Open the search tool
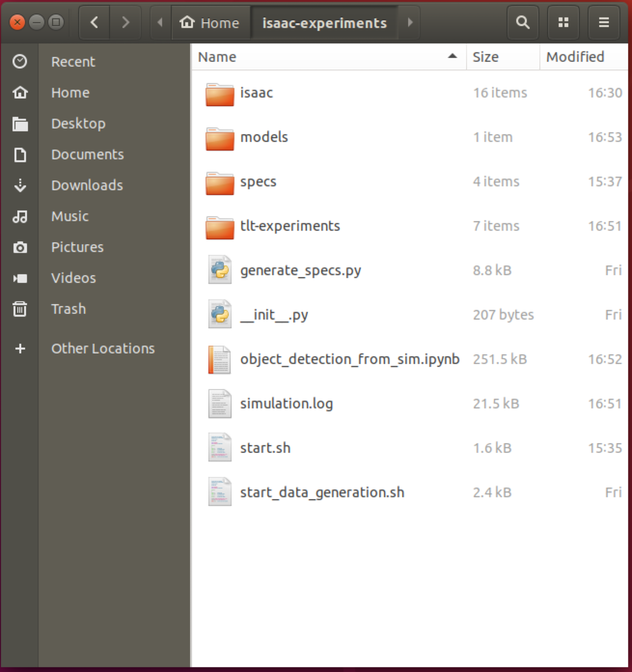 pyautogui.click(x=522, y=22)
